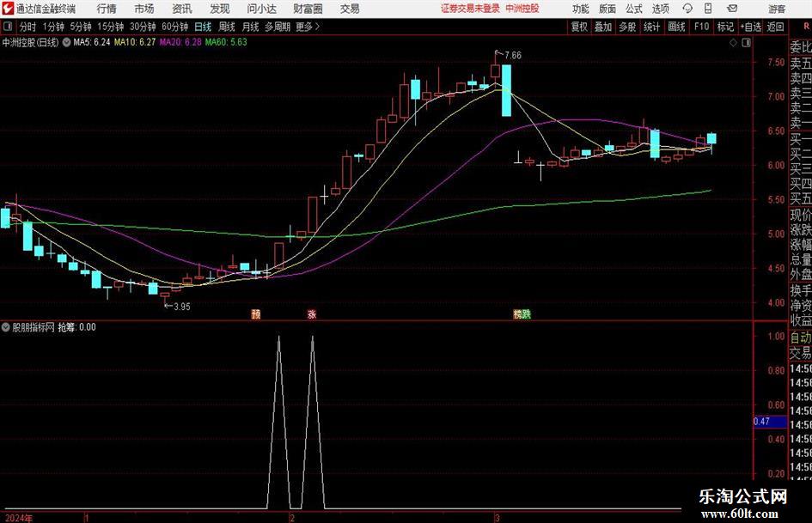Image resolution: width=812 pixels, height=523 pixels.
Task: Click the red R icon at right edge
Action: point(806,27)
